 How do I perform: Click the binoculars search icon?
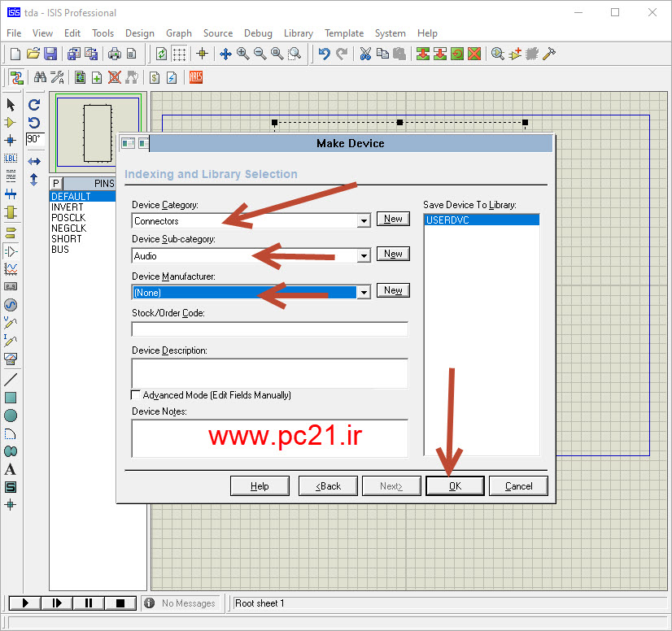(40, 77)
